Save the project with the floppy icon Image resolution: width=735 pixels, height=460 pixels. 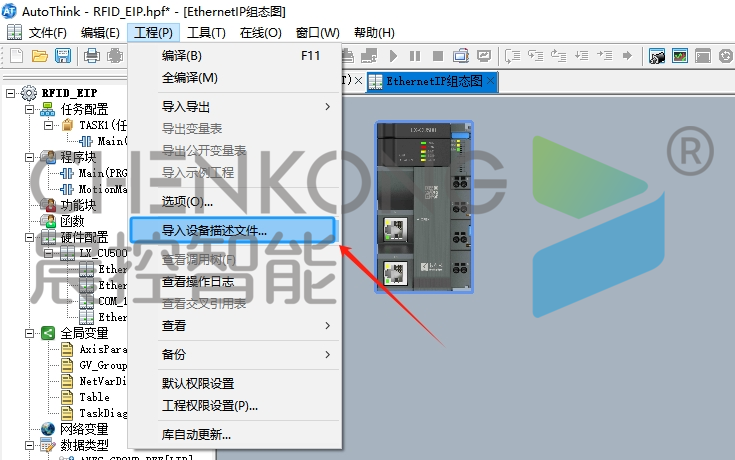[63, 56]
